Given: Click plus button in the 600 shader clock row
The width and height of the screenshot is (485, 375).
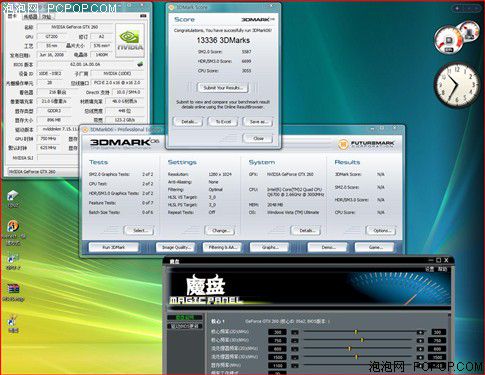Looking at the screenshot, I should 421,349.
